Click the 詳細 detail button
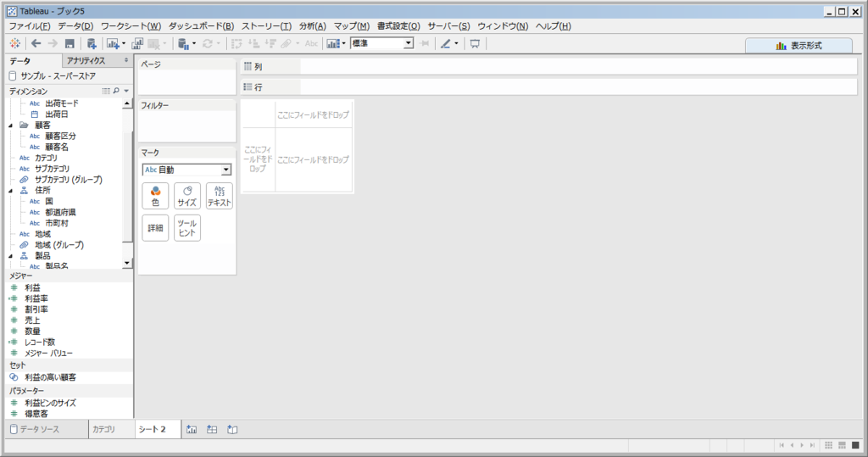Screen dimensions: 868x457 coord(155,228)
